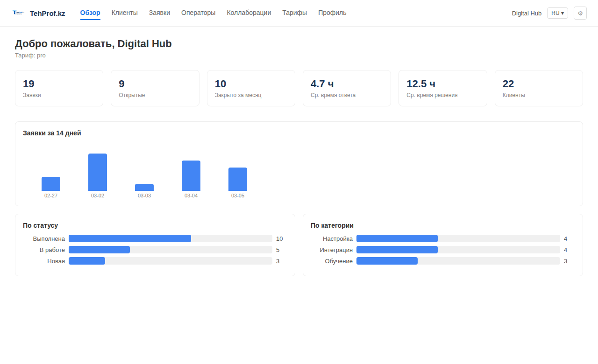Open the Тарифы tab

coord(294,13)
